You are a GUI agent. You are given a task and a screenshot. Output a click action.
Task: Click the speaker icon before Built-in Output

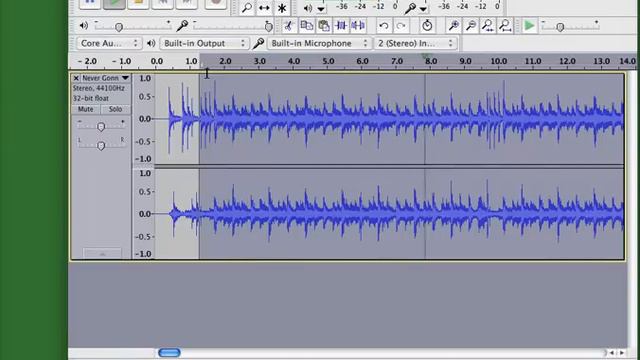(151, 43)
